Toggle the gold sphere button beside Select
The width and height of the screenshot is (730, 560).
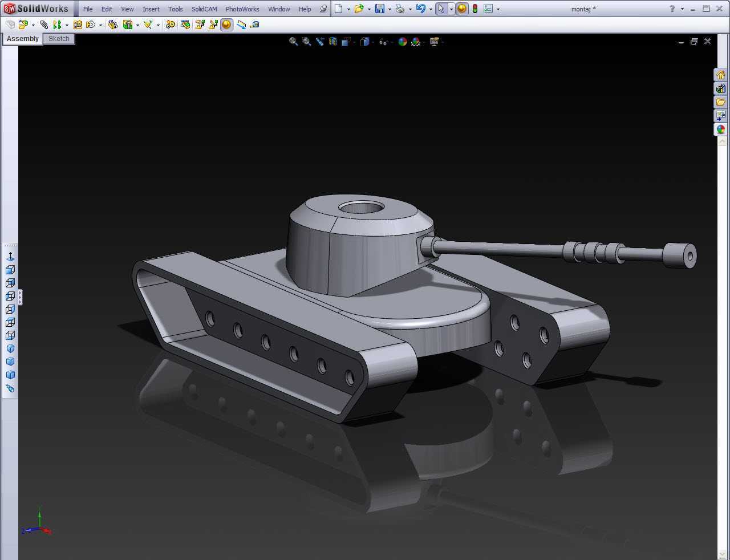point(462,9)
